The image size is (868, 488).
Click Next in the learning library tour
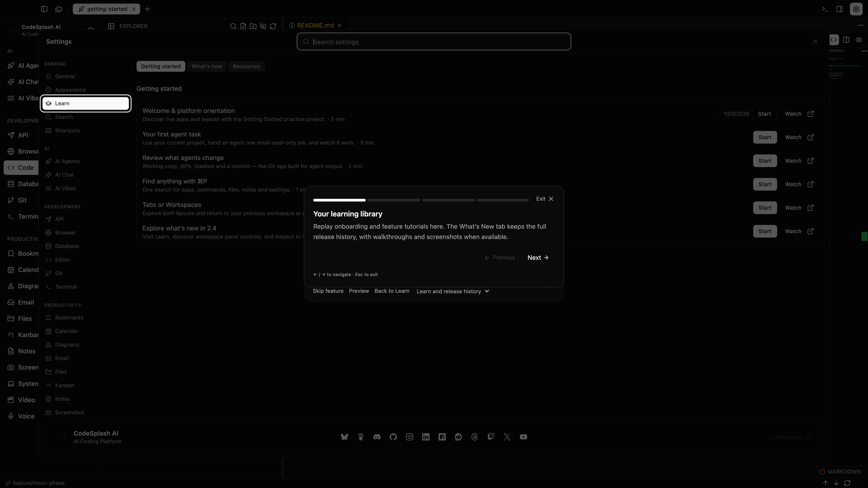[538, 258]
